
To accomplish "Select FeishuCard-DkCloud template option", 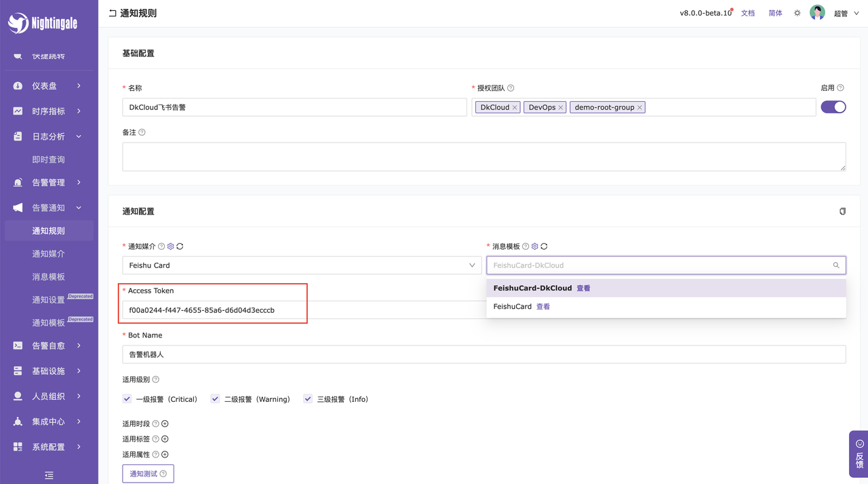I will [532, 288].
